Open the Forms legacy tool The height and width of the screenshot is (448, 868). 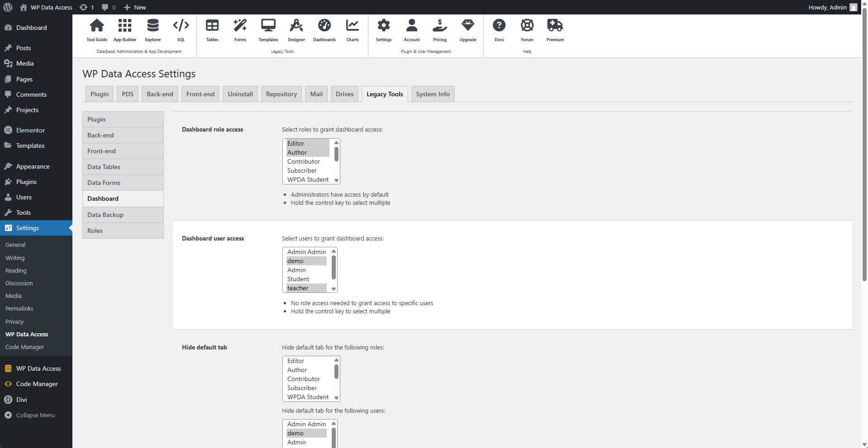point(240,29)
